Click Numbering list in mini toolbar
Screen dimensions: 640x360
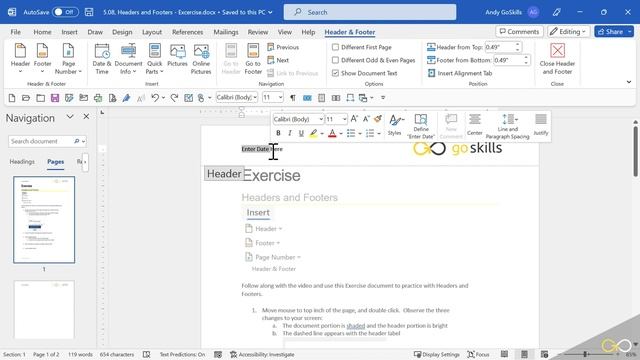click(x=370, y=133)
